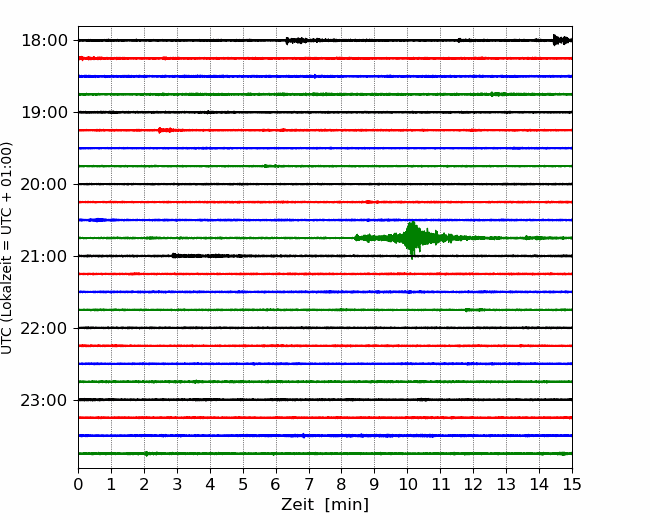Click the x-axis tick label 13
Image resolution: width=650 pixels, height=520 pixels.
(506, 484)
